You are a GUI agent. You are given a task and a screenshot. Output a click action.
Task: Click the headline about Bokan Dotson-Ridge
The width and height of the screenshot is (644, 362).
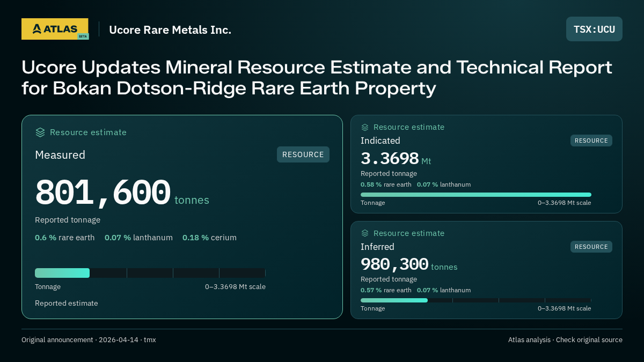click(317, 78)
